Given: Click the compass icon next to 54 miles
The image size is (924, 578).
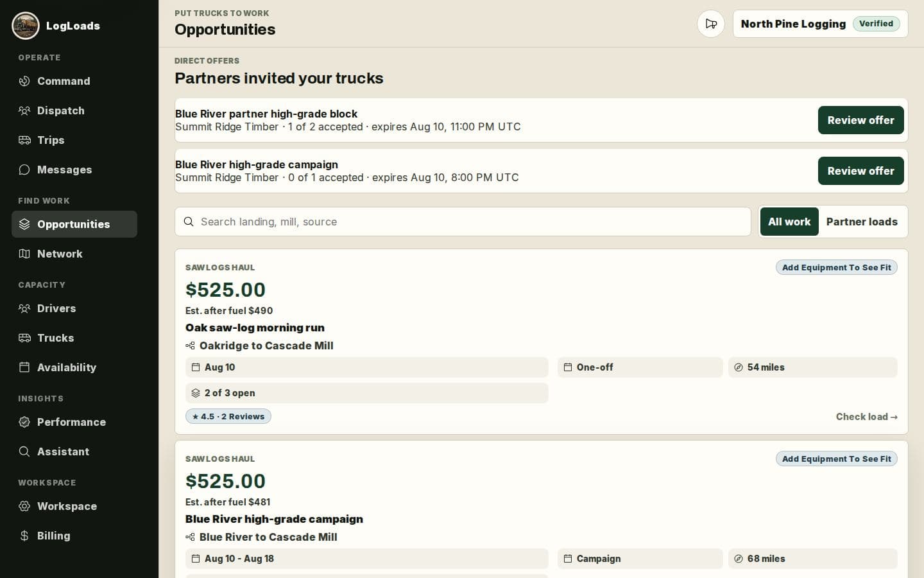Looking at the screenshot, I should coord(739,367).
